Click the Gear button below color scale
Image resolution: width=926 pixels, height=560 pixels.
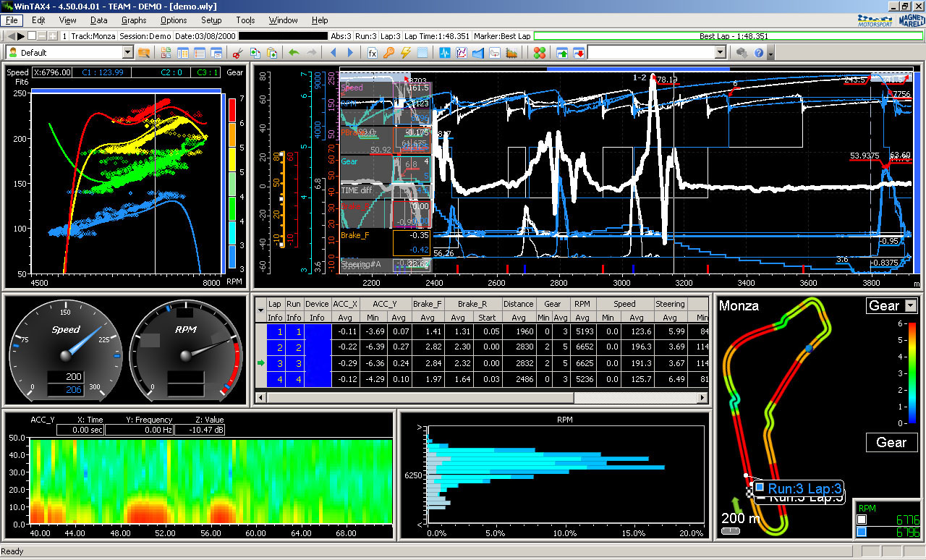click(891, 442)
